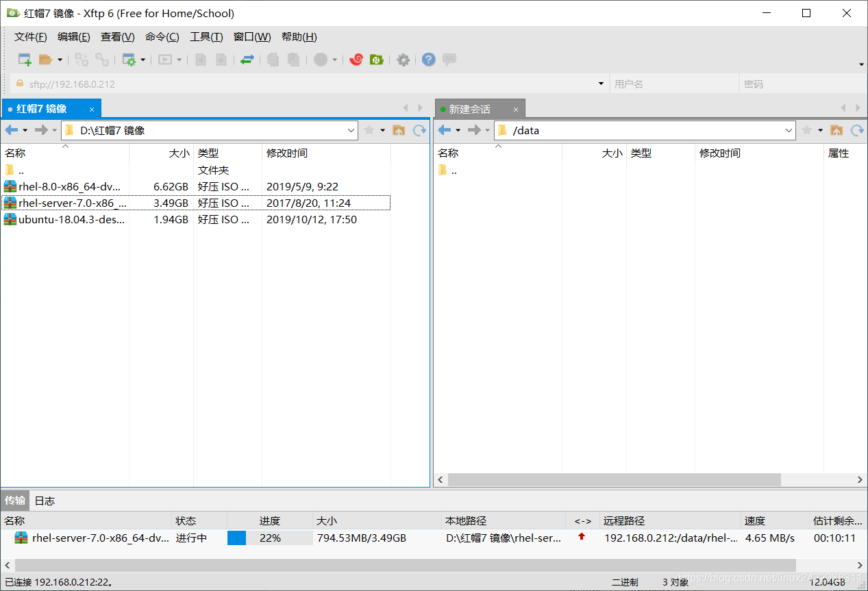The image size is (868, 591).
Task: Go to the remote home folder icon
Action: tap(836, 130)
